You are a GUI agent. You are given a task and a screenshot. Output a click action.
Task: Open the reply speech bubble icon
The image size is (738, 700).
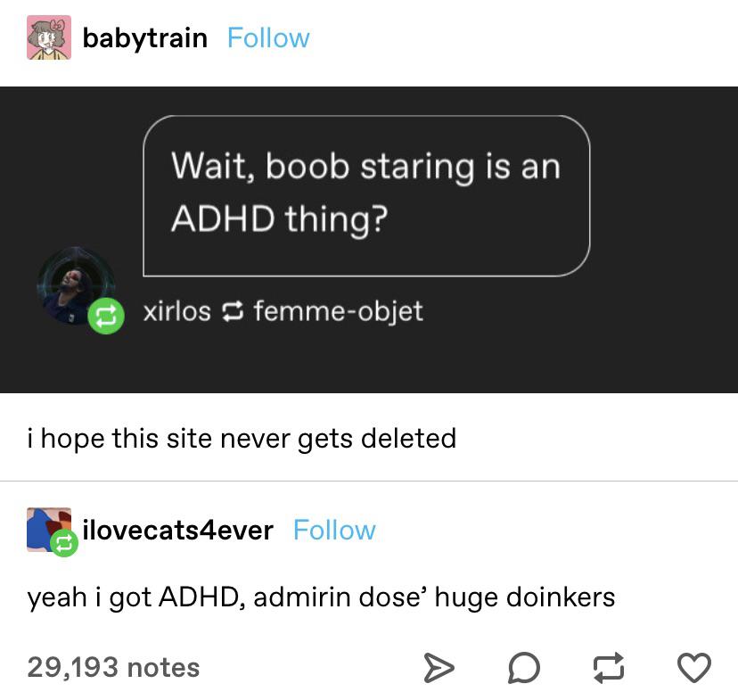pyautogui.click(x=524, y=667)
